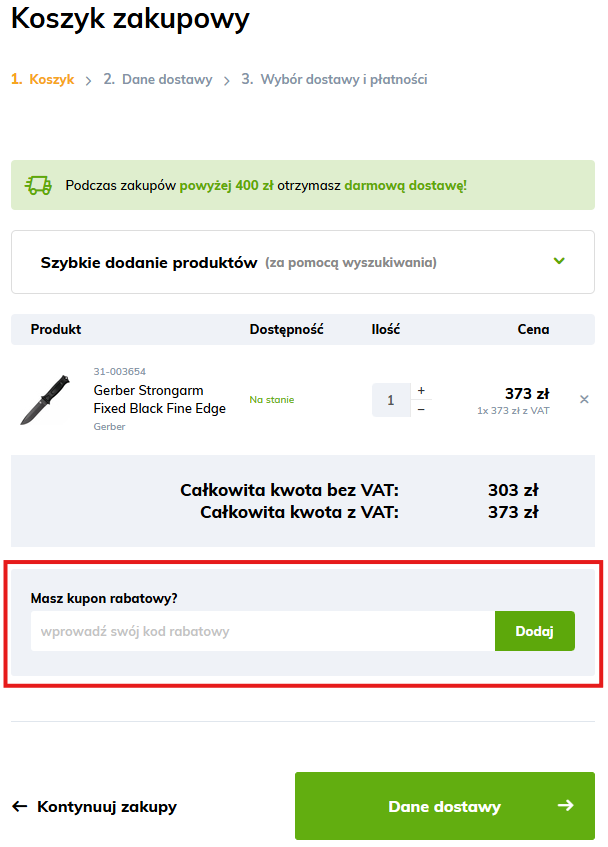The width and height of the screenshot is (608, 847).
Task: Click the quantity field showing 1
Action: pos(391,400)
